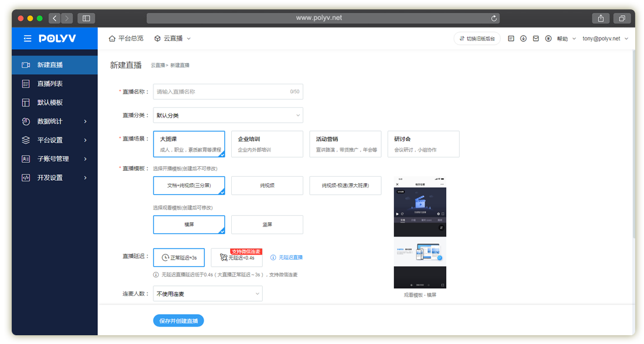This screenshot has height=344, width=644.
Task: Select the 企业培训 live scene option
Action: pos(267,144)
